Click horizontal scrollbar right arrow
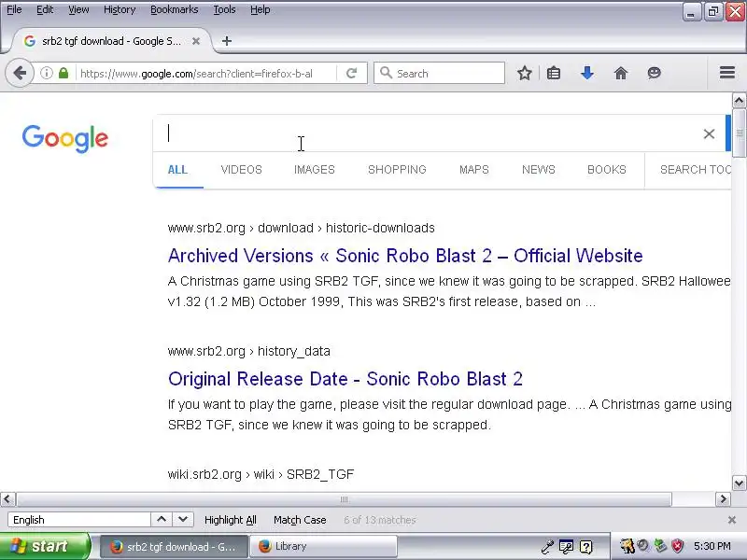 [x=723, y=499]
